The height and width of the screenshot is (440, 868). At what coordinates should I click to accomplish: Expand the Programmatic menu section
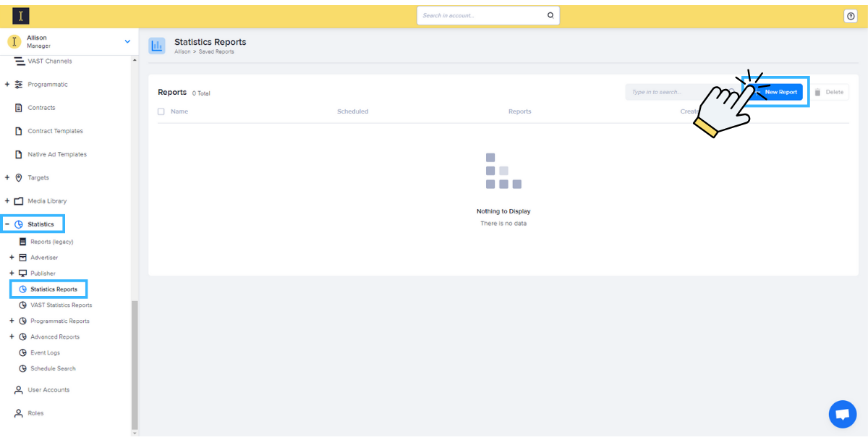7,85
